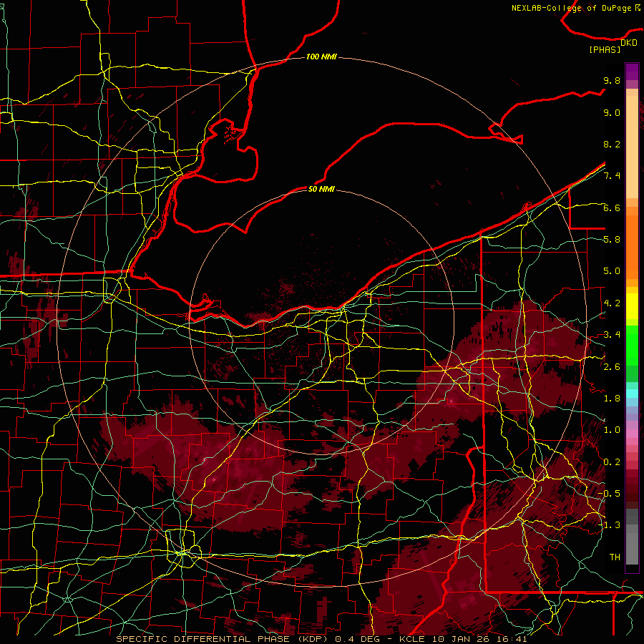Click the 100 NMI range ring label
Viewport: 644px width, 644px height.
pos(321,57)
